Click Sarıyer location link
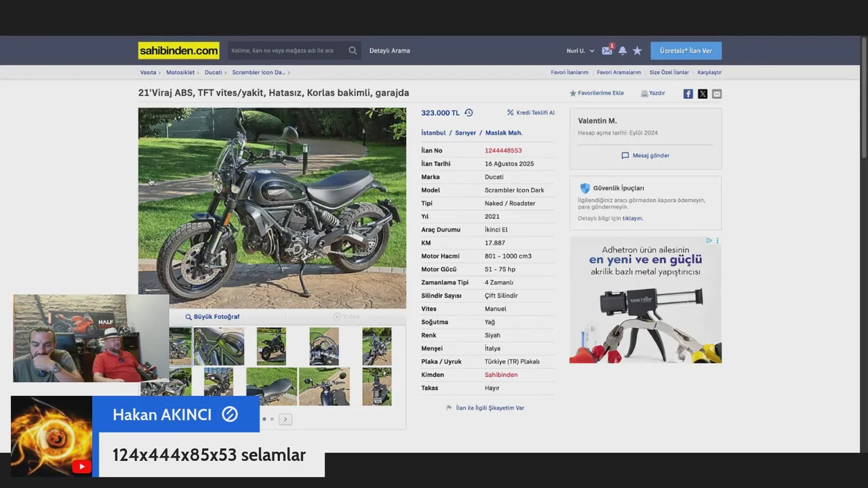Screen dimensions: 868x488 coord(465,133)
